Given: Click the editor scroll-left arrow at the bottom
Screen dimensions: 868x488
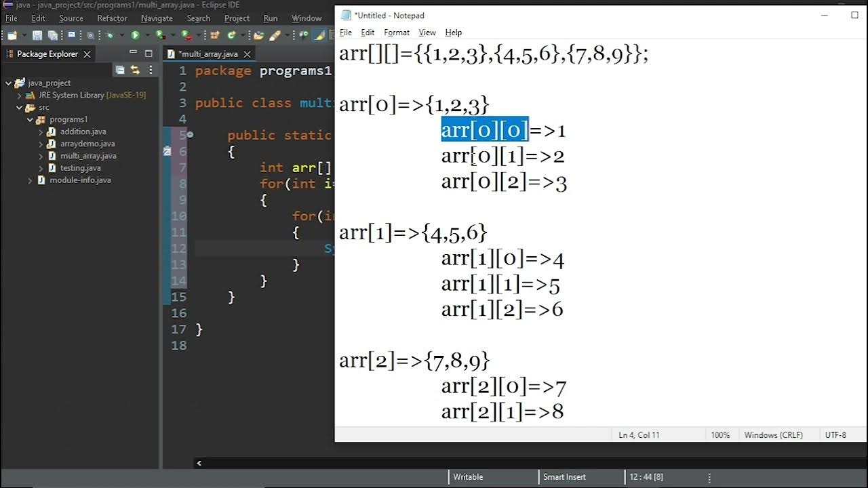Looking at the screenshot, I should [x=199, y=464].
